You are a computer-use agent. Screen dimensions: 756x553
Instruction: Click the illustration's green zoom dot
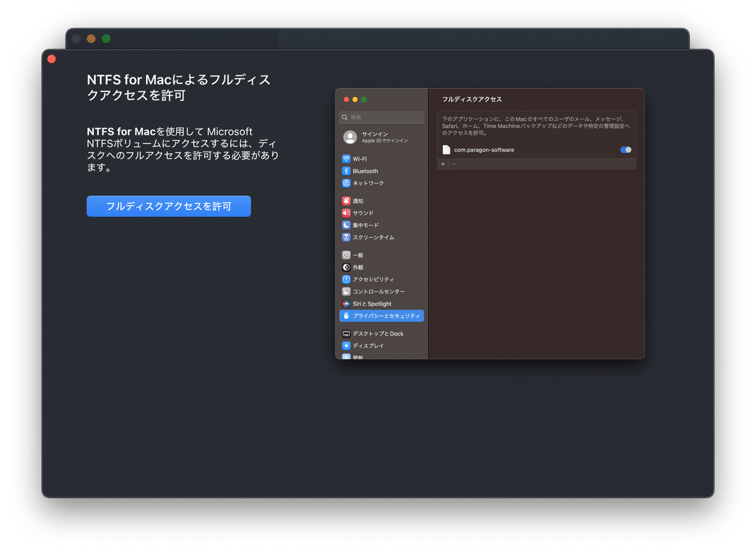pos(364,100)
